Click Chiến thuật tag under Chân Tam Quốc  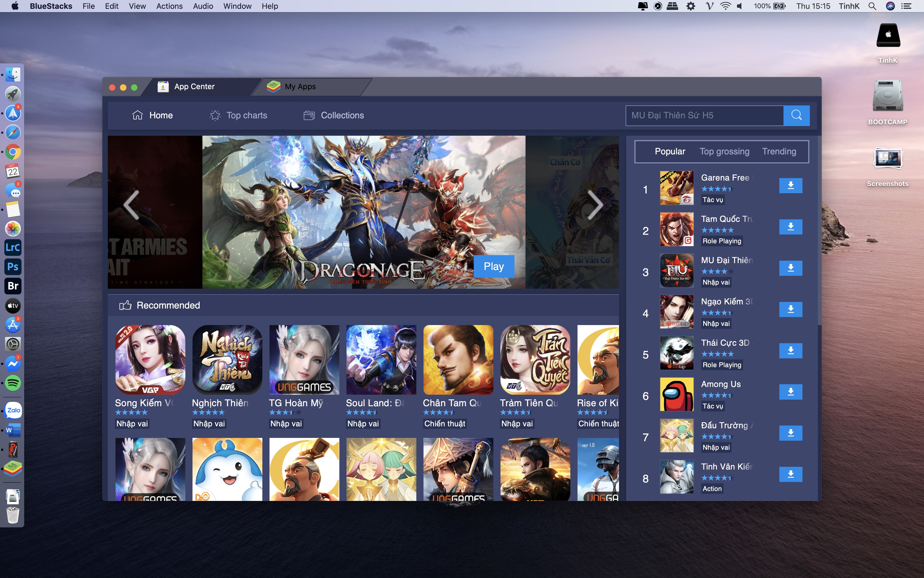[x=445, y=424]
